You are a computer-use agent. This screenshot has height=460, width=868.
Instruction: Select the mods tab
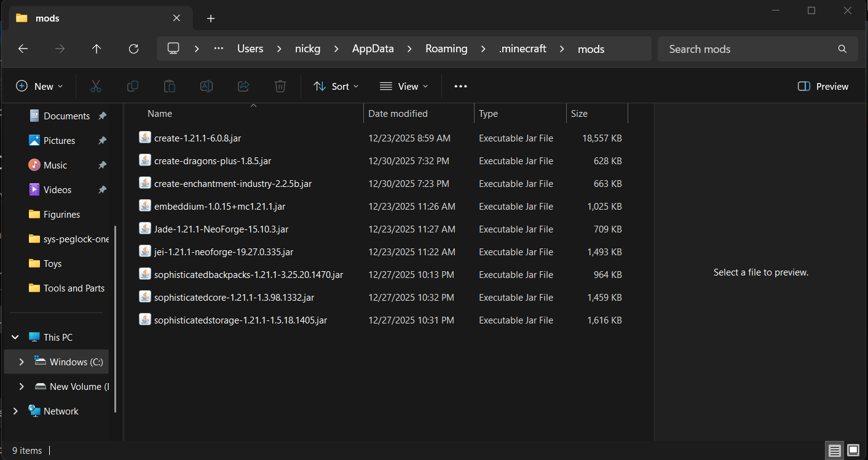(x=47, y=18)
